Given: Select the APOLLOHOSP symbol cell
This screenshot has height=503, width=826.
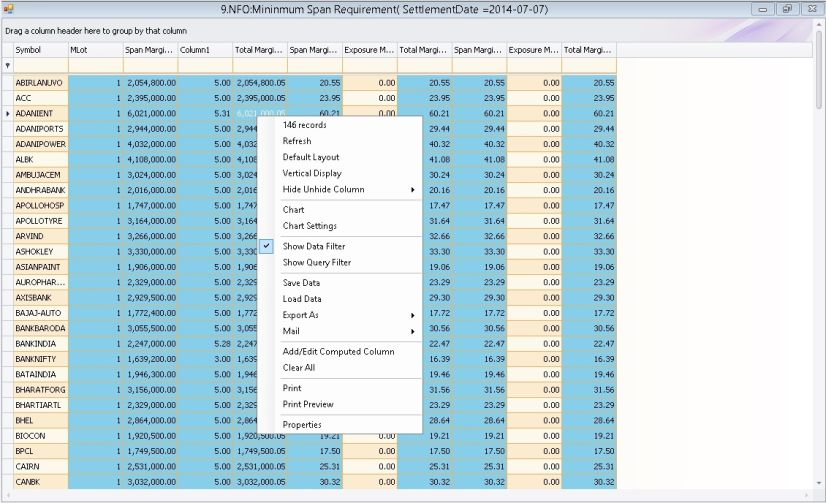Looking at the screenshot, I should [x=41, y=205].
